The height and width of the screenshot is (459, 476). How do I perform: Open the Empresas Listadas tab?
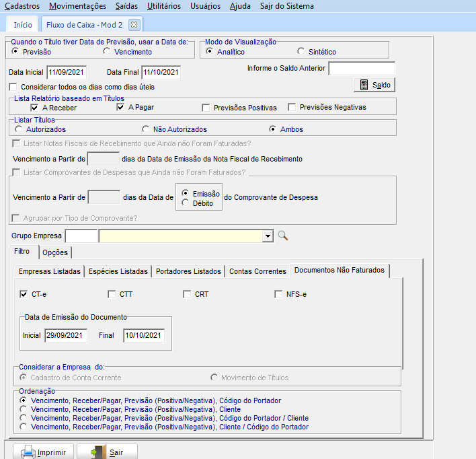coord(50,271)
